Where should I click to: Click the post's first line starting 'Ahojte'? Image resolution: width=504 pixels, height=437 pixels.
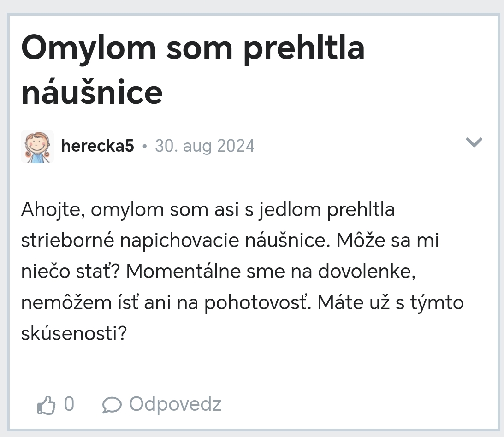208,210
